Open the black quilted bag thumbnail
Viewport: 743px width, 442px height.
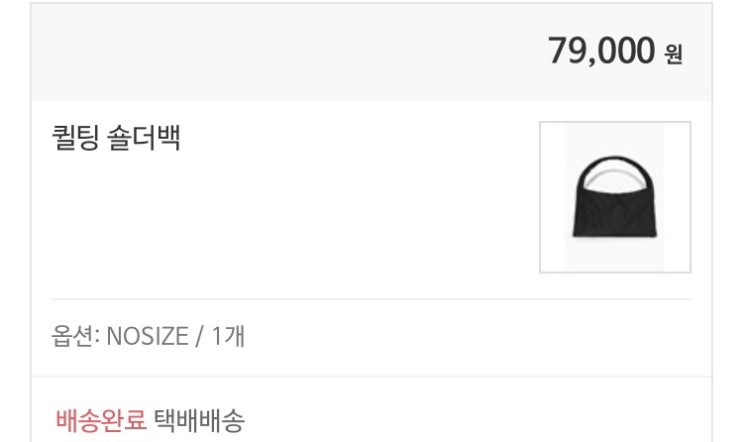tap(615, 197)
